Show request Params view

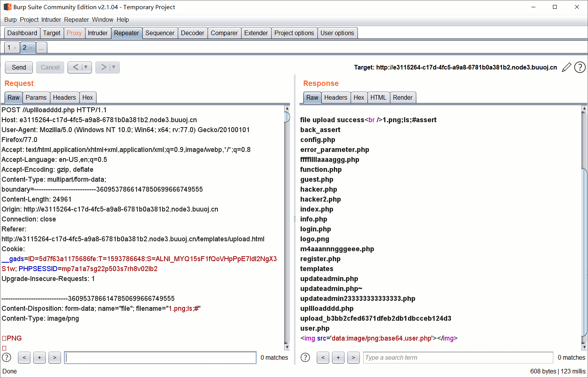tap(36, 98)
